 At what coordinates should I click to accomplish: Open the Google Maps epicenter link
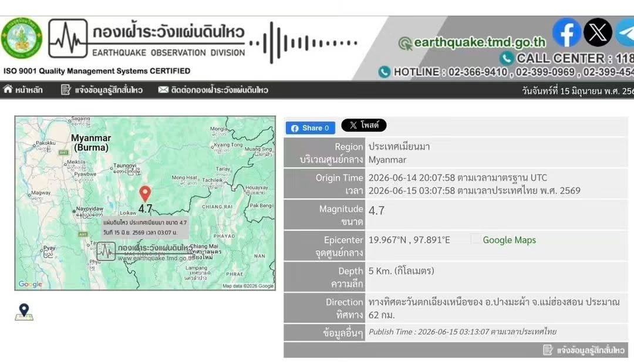click(x=509, y=240)
